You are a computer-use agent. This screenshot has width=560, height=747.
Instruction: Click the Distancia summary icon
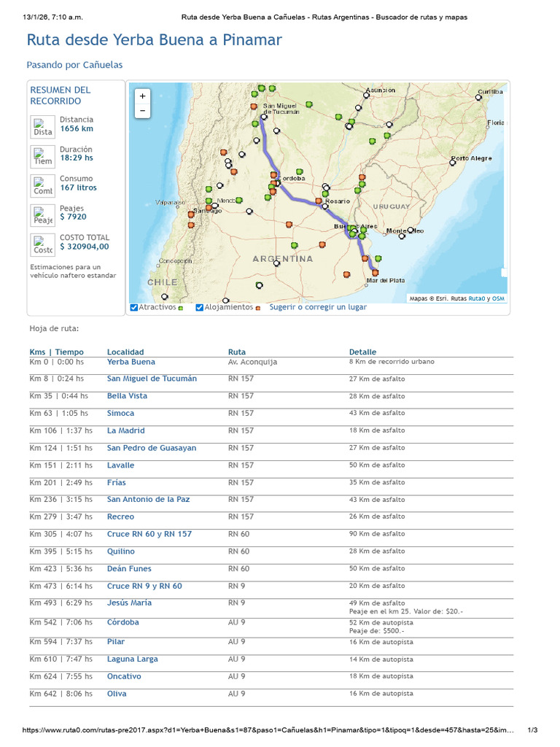[x=42, y=127]
